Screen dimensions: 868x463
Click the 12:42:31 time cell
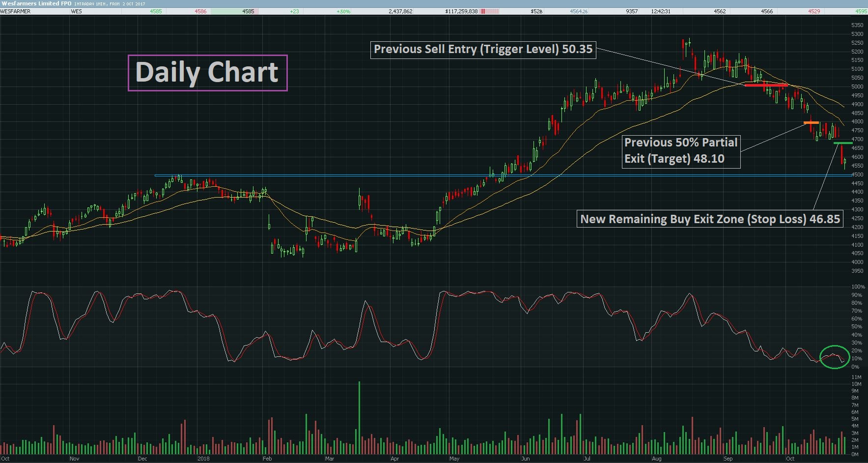click(661, 11)
